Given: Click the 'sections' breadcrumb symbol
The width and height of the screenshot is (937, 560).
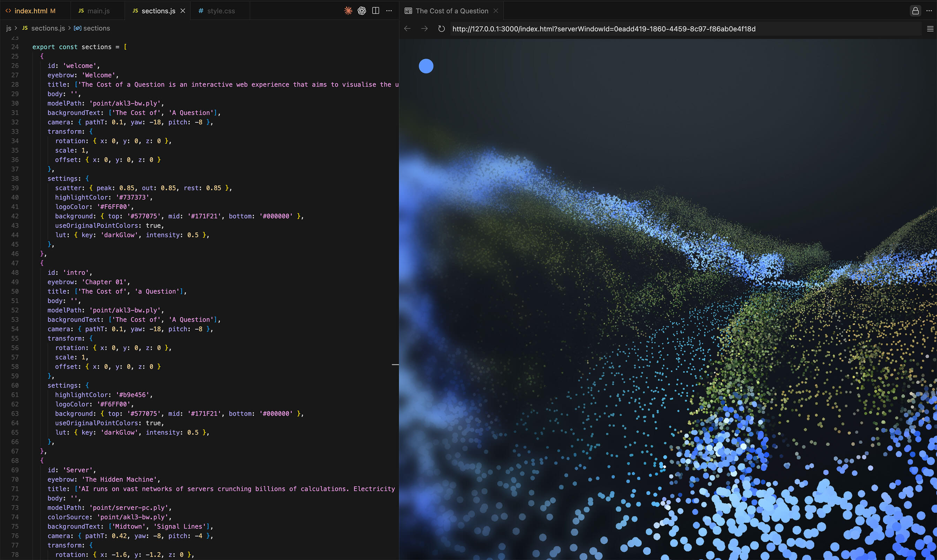Looking at the screenshot, I should click(96, 28).
